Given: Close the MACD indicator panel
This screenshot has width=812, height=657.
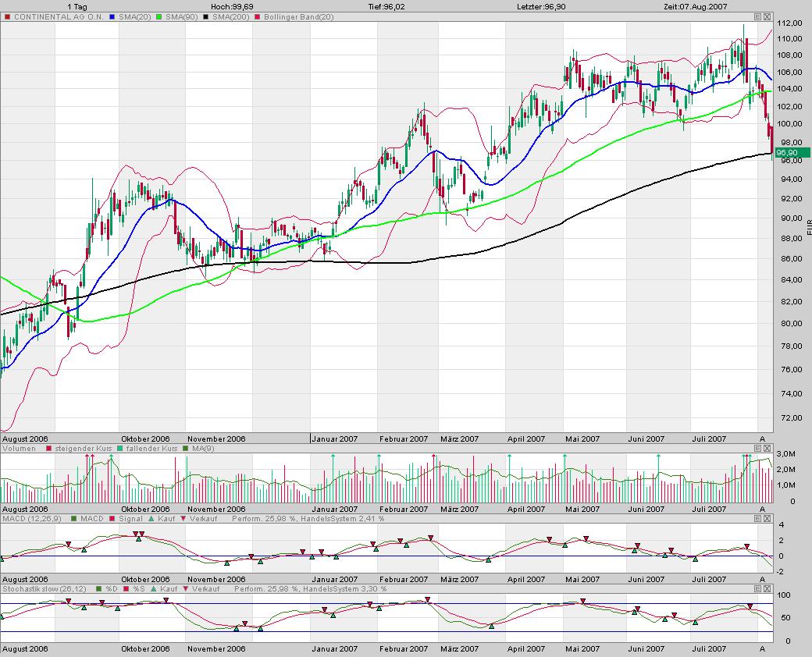Looking at the screenshot, I should (x=767, y=518).
